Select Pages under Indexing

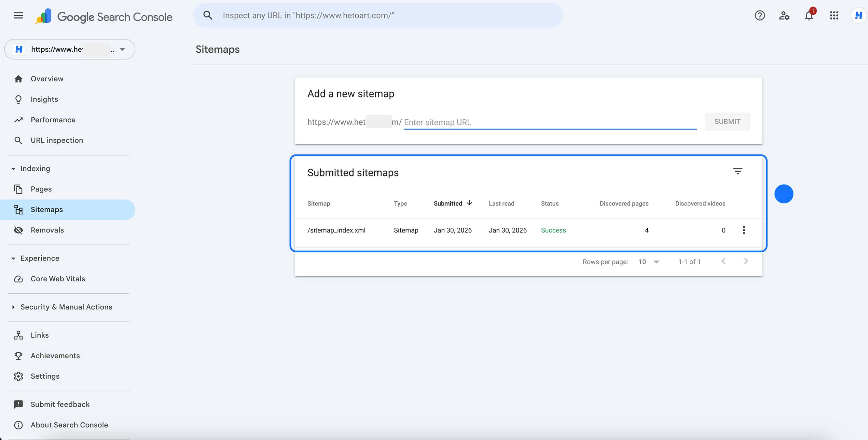point(41,189)
